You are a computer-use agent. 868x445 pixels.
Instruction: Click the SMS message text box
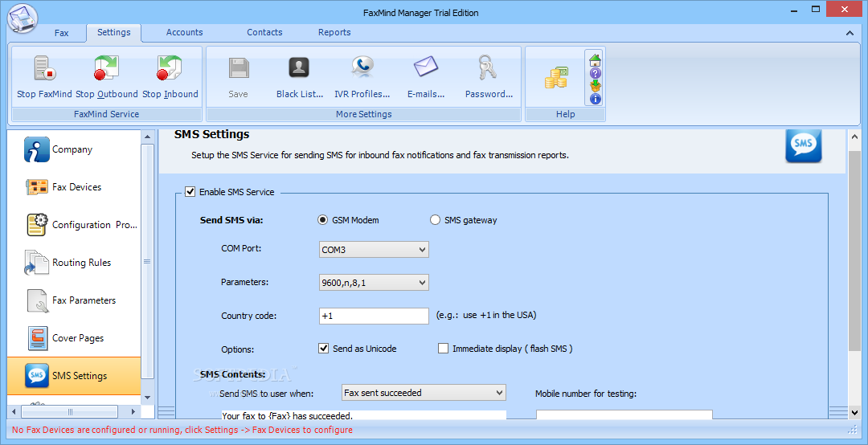(x=364, y=414)
